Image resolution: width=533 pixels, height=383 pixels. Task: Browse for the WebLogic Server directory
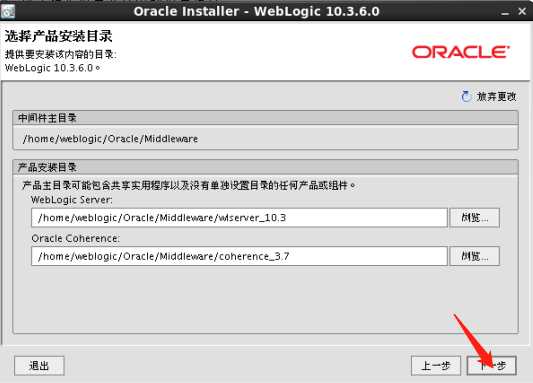[x=475, y=217]
